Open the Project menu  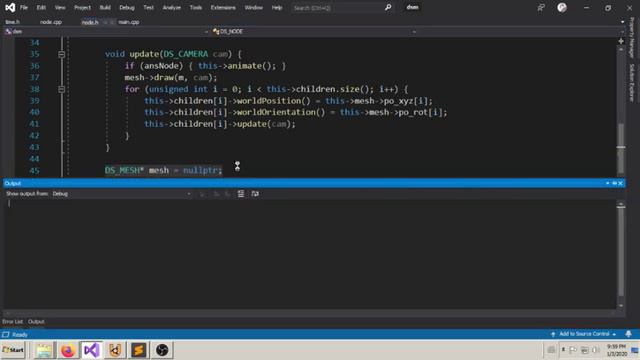coord(82,7)
